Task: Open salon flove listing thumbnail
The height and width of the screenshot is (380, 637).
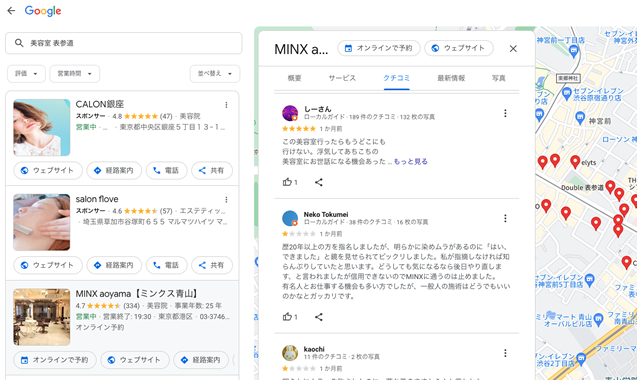Action: [x=41, y=222]
